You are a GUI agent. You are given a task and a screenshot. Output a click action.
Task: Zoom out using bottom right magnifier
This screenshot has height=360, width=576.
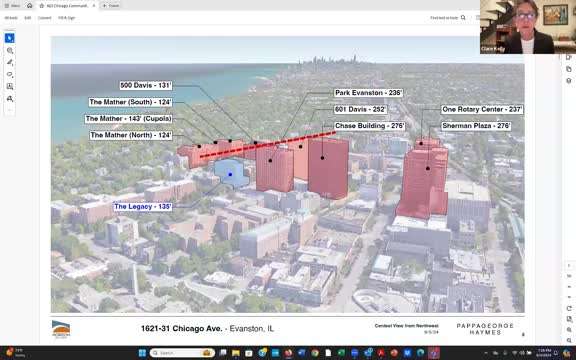coord(569,341)
